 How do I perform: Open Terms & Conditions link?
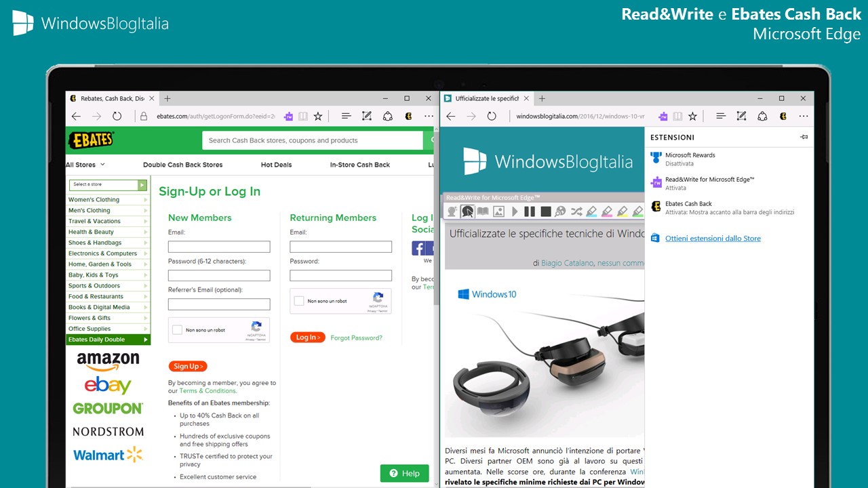pyautogui.click(x=208, y=391)
